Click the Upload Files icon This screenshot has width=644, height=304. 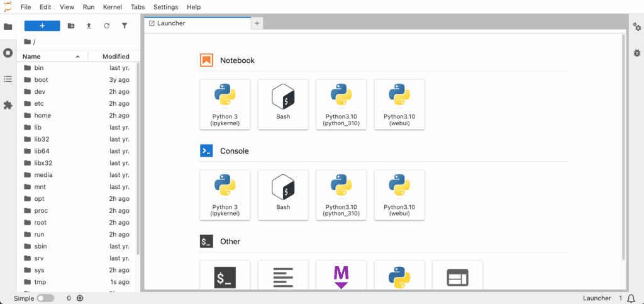coord(89,26)
